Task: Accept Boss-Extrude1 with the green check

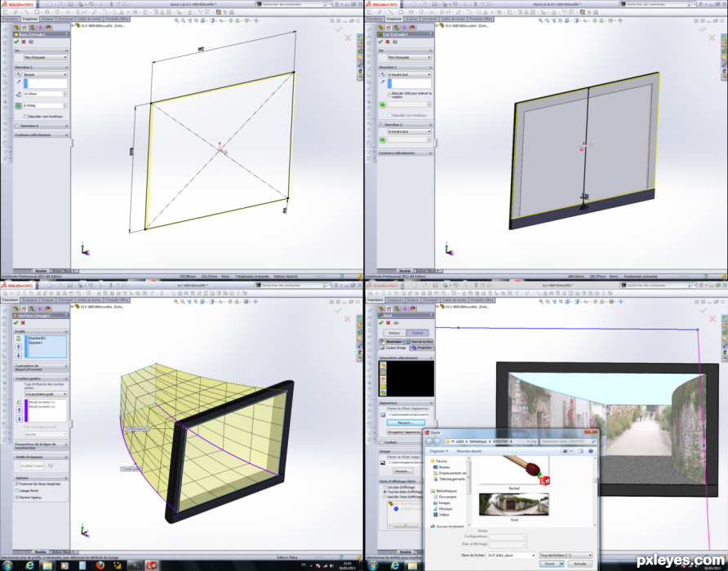Action: pos(16,42)
